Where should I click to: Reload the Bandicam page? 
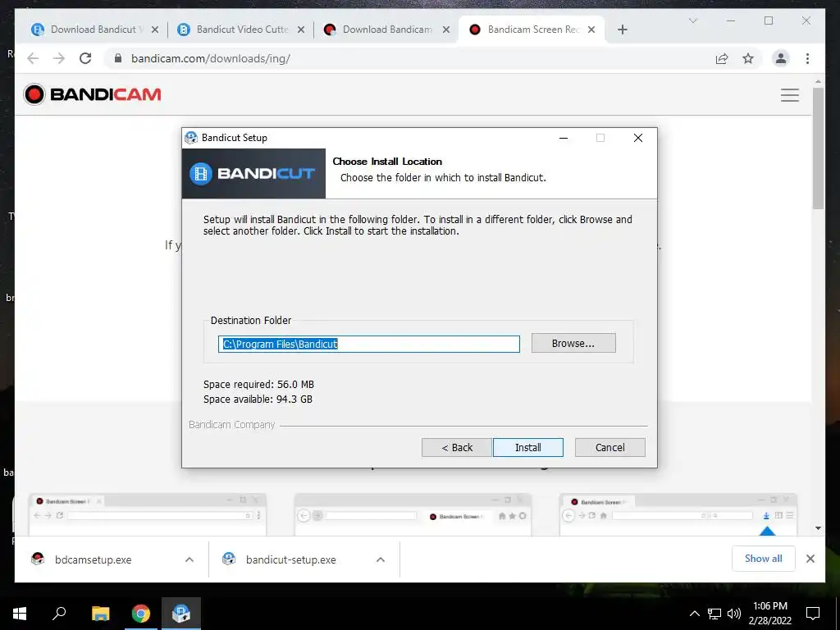85,58
